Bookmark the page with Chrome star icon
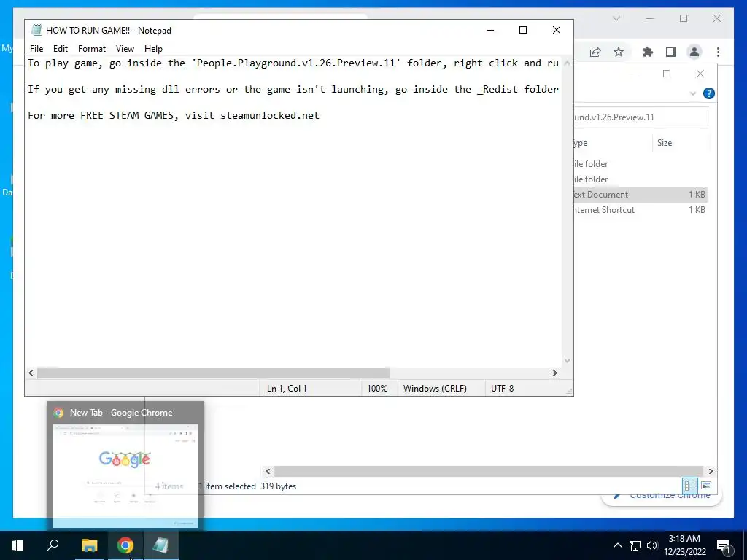 619,52
